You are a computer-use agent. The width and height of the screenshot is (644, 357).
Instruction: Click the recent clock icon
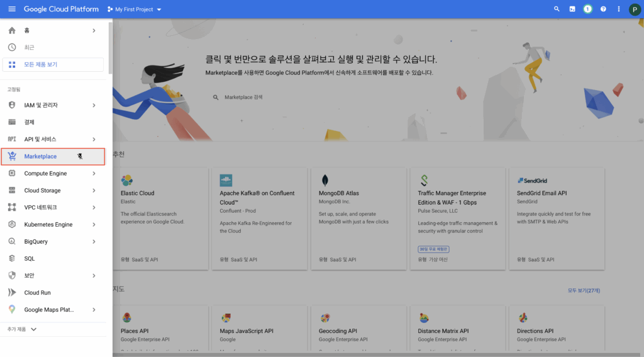pyautogui.click(x=12, y=47)
